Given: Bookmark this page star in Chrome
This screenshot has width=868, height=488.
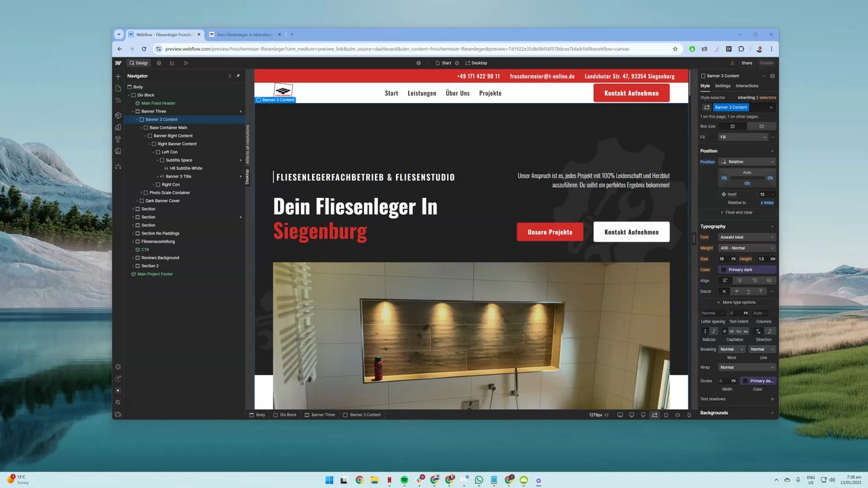Looking at the screenshot, I should click(675, 49).
